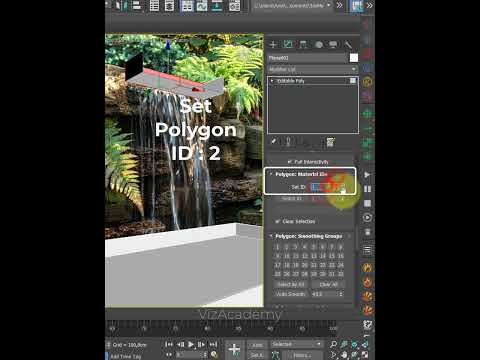Select the Zoom All viewport tool
Screen dimensions: 480x360
point(344,344)
